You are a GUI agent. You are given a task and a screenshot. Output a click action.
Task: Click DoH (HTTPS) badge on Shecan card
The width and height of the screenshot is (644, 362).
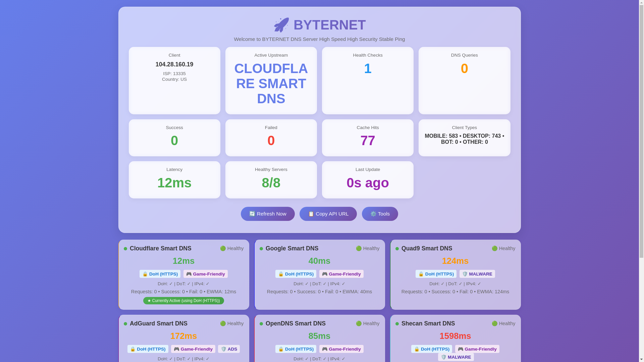(432, 349)
